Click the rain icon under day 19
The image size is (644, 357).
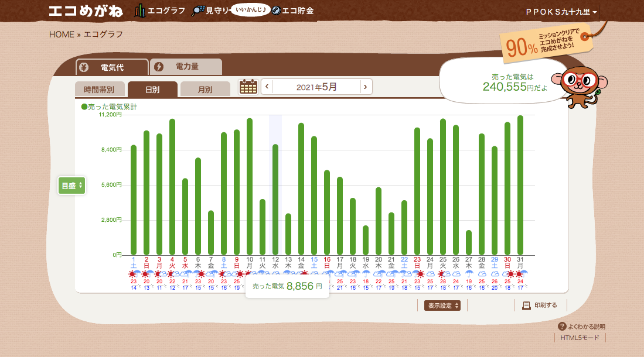pyautogui.click(x=366, y=274)
